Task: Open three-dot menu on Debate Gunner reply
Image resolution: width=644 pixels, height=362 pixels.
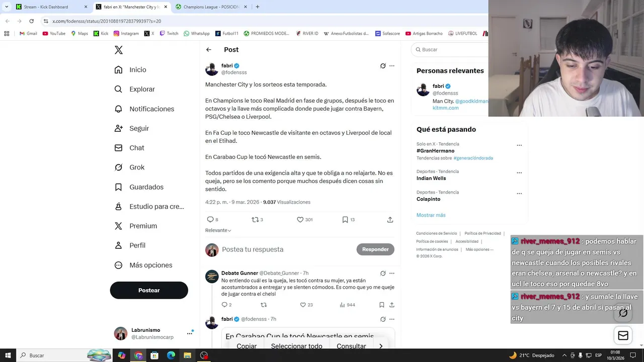Action: (392, 274)
